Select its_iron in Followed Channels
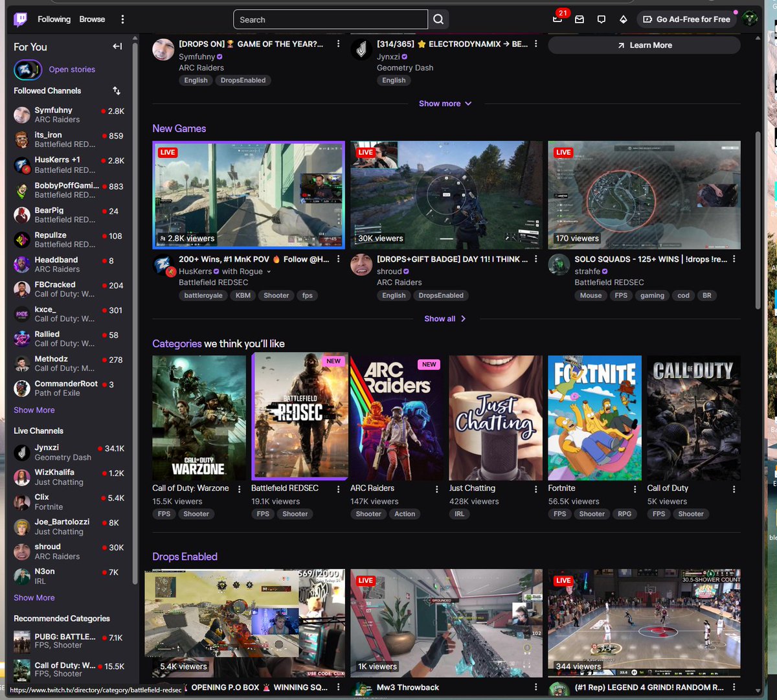The width and height of the screenshot is (777, 700). tap(69, 139)
